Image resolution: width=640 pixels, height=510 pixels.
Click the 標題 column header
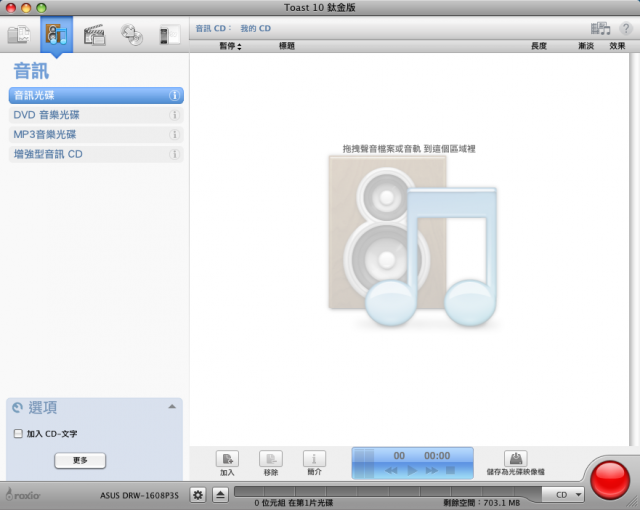point(287,46)
